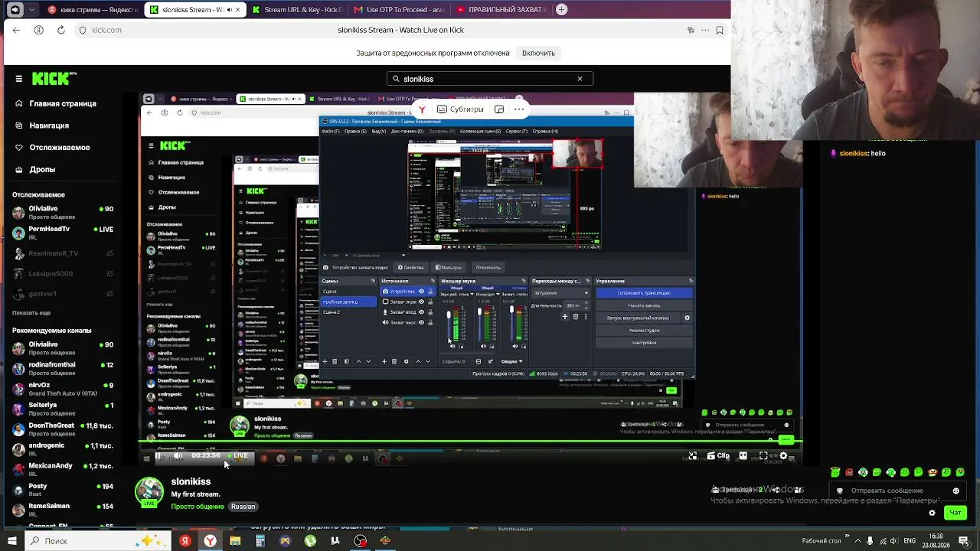
Task: Open the tab list dropdown arrow
Action: pyautogui.click(x=31, y=10)
